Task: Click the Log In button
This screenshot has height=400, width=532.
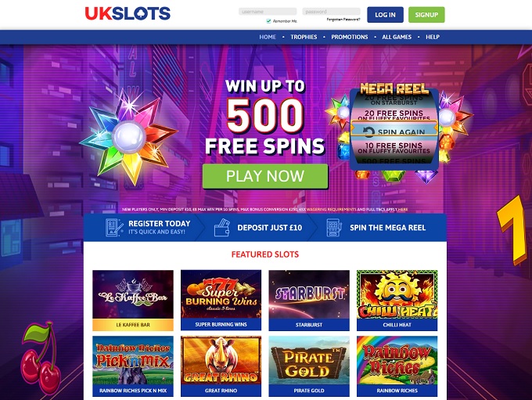Action: 385,15
